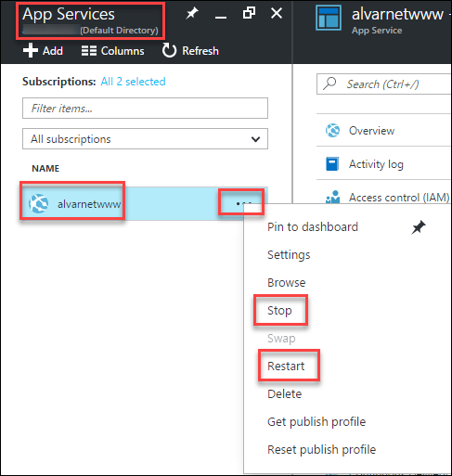Click the alvarnetwww web app icon
The height and width of the screenshot is (476, 452).
pyautogui.click(x=39, y=203)
